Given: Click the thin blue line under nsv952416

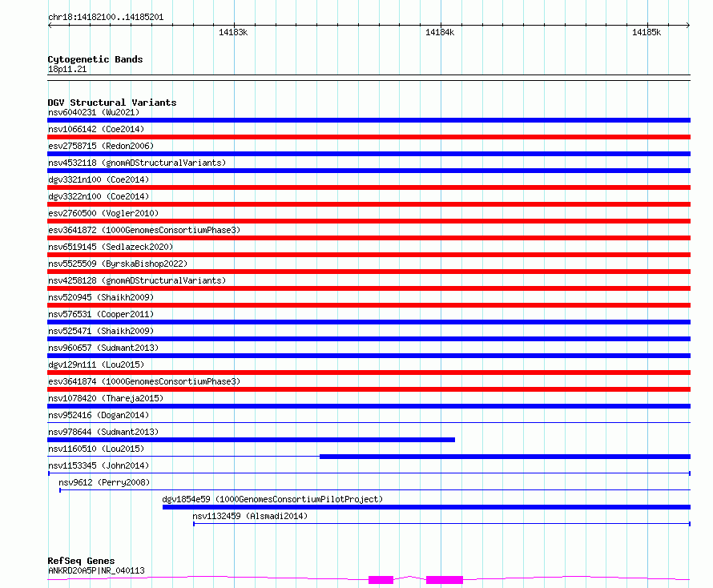Looking at the screenshot, I should tap(369, 423).
